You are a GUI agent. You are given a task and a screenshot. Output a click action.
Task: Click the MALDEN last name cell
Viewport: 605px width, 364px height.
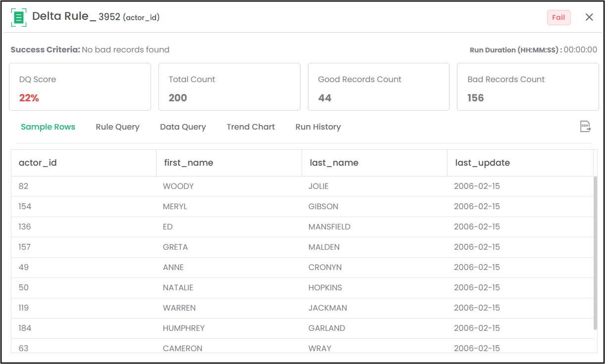click(x=374, y=247)
